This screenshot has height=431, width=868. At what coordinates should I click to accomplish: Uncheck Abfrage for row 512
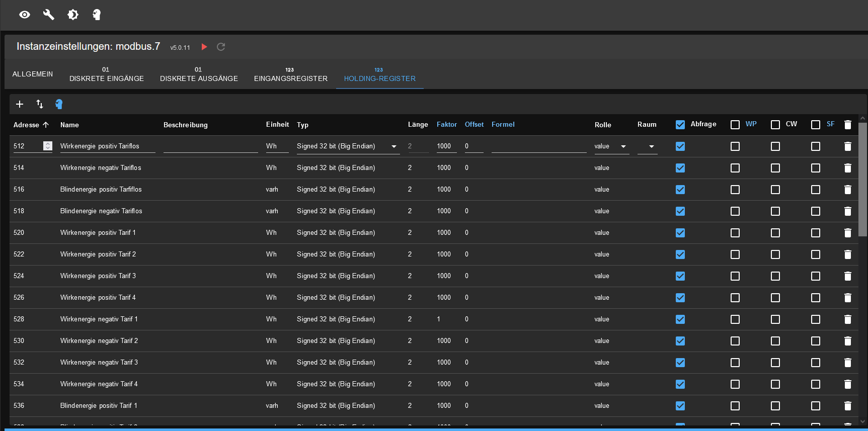680,146
